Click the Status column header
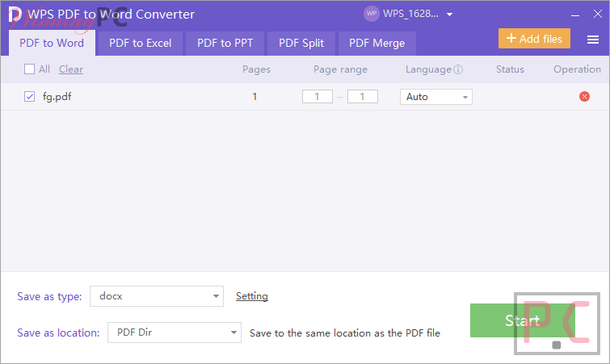The width and height of the screenshot is (610, 364). tap(510, 69)
